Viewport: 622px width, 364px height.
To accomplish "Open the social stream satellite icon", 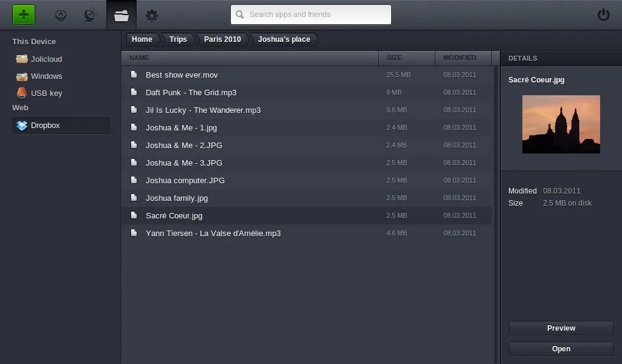I will (x=91, y=15).
